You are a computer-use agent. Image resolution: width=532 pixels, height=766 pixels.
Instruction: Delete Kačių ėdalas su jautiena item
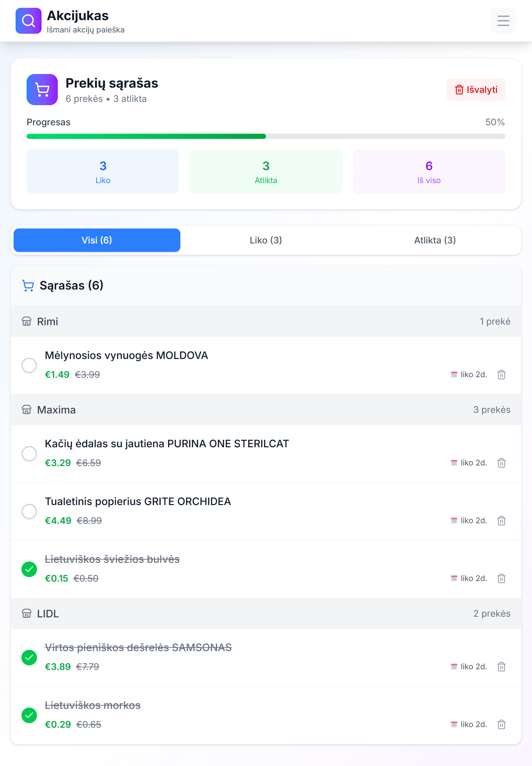coord(502,463)
